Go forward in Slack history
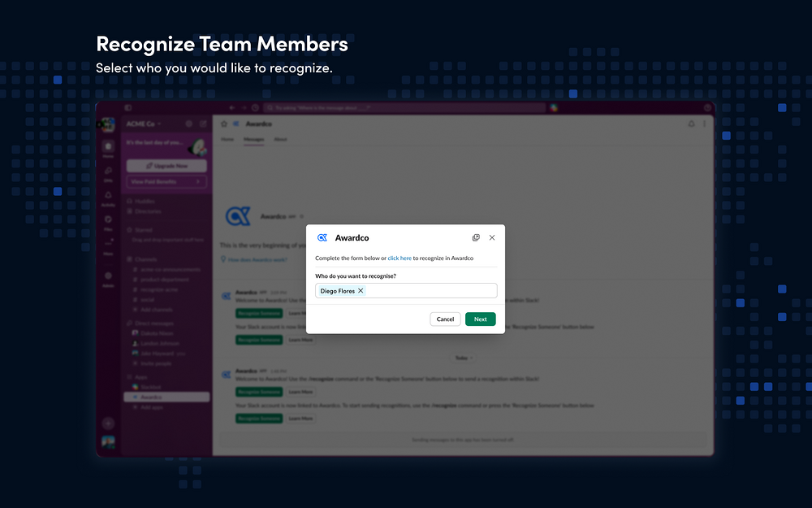Image resolution: width=812 pixels, height=508 pixels. tap(244, 108)
